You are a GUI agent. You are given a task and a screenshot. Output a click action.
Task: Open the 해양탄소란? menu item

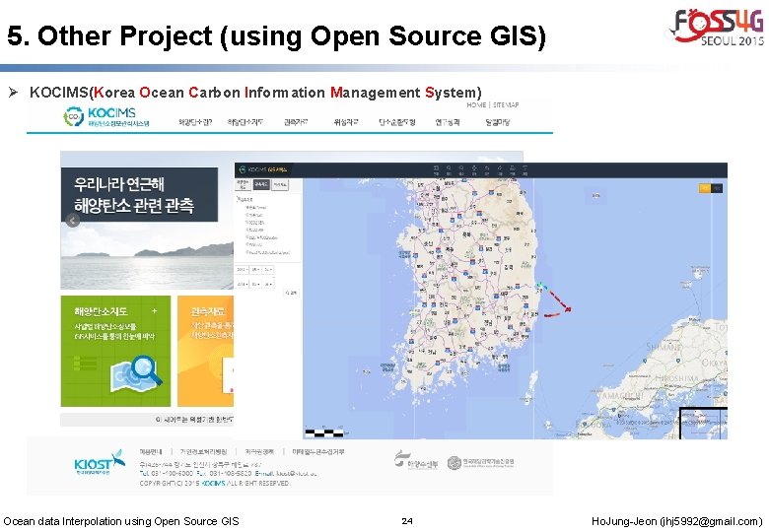pyautogui.click(x=195, y=122)
